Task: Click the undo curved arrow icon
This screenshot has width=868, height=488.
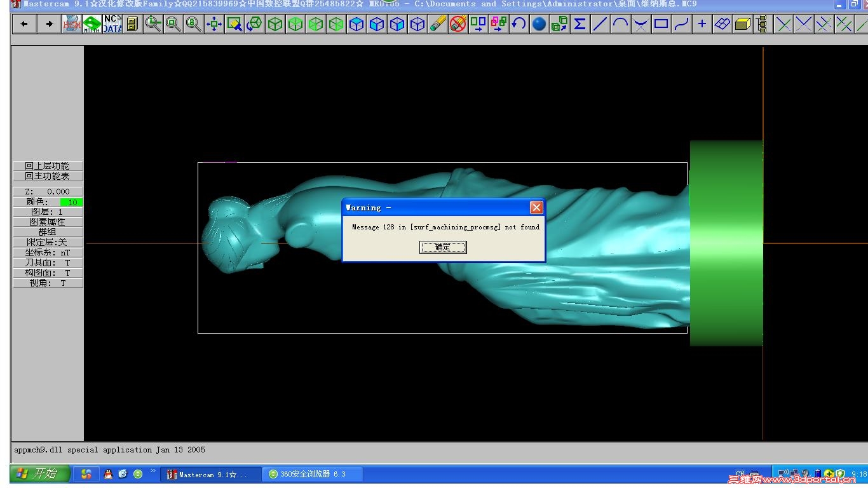Action: [x=519, y=24]
